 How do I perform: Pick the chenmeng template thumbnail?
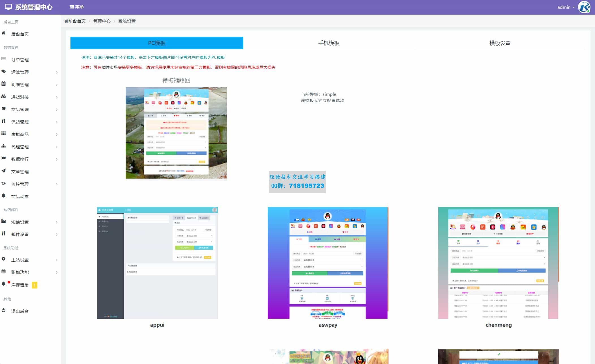click(498, 263)
